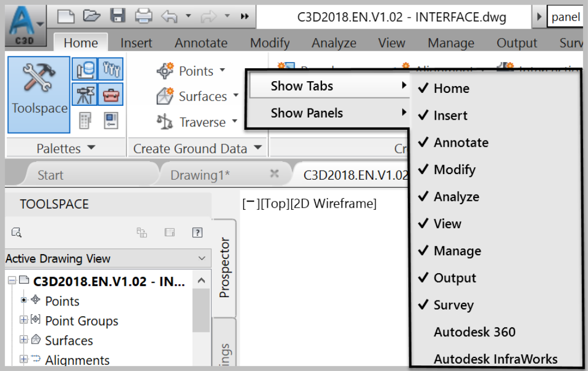The width and height of the screenshot is (588, 371).
Task: Switch to the Modify ribbon tab
Action: point(270,43)
